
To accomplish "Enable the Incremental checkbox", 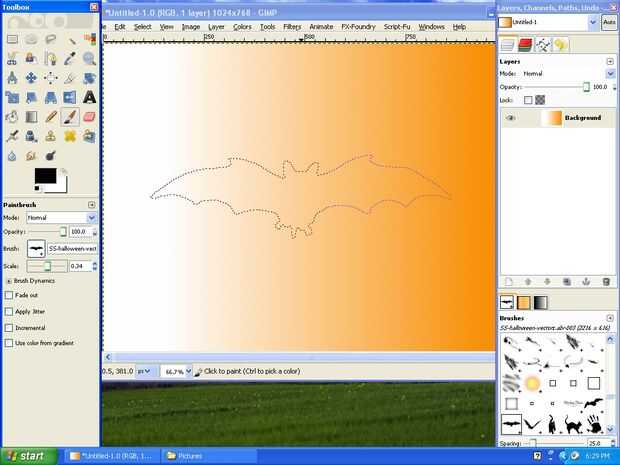I will click(x=9, y=328).
